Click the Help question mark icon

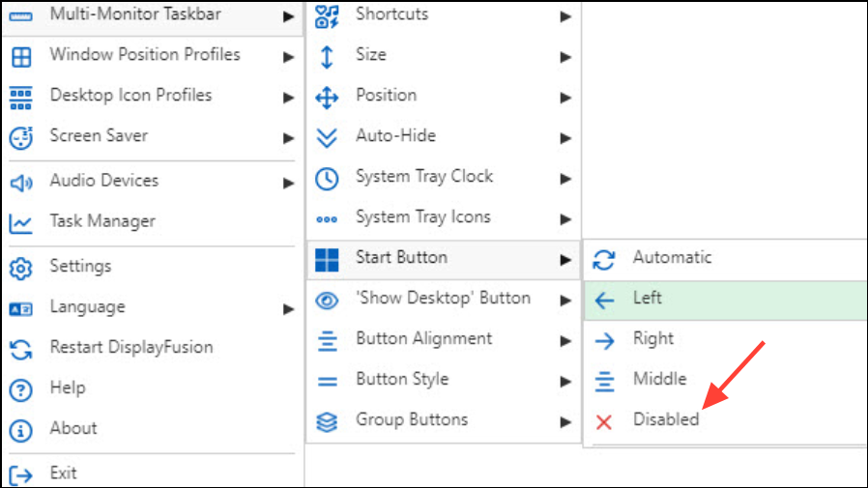tap(20, 389)
